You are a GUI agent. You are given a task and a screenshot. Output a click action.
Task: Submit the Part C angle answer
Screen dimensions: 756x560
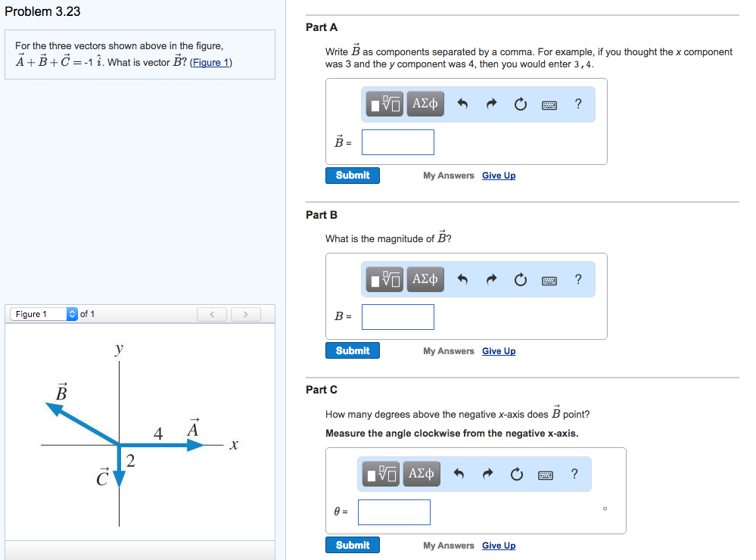(353, 545)
